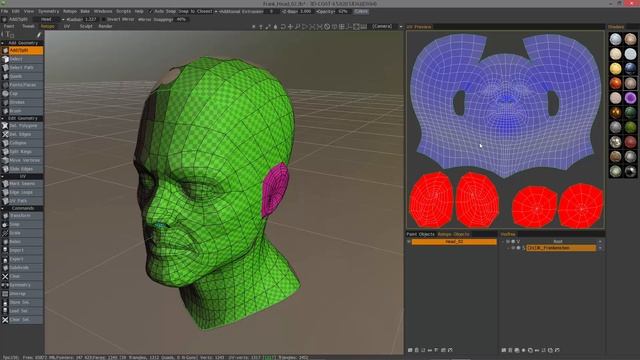The width and height of the screenshot is (640, 360).
Task: Select the Head_02 object row
Action: pyautogui.click(x=454, y=242)
